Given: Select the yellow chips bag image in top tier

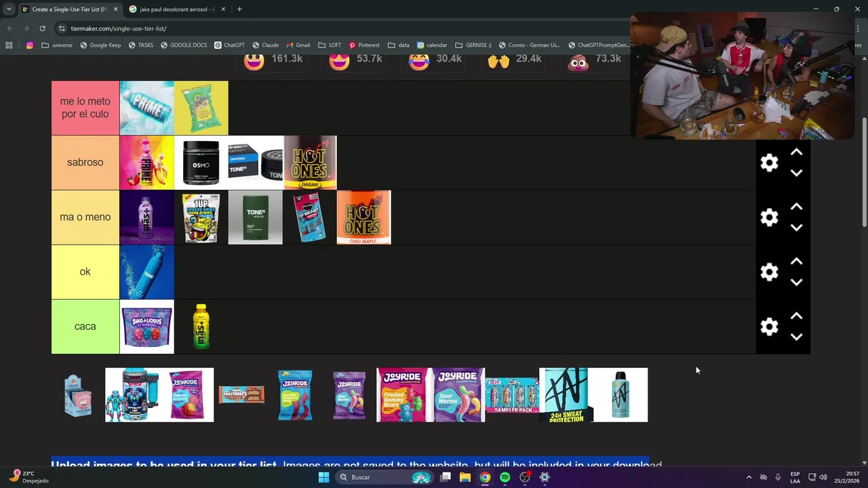Looking at the screenshot, I should click(201, 108).
